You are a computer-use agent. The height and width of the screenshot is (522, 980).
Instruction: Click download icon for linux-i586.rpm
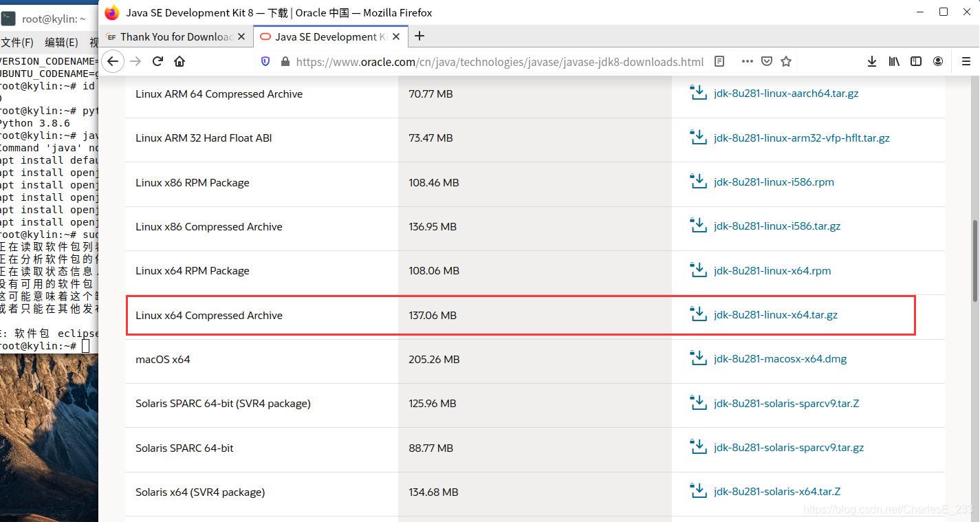pos(699,182)
